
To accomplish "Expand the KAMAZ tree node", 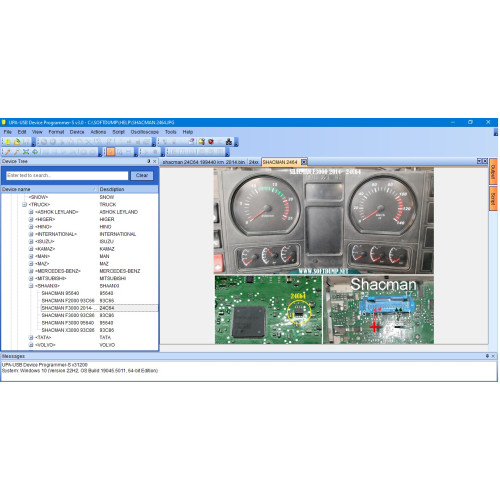I will pyautogui.click(x=31, y=249).
